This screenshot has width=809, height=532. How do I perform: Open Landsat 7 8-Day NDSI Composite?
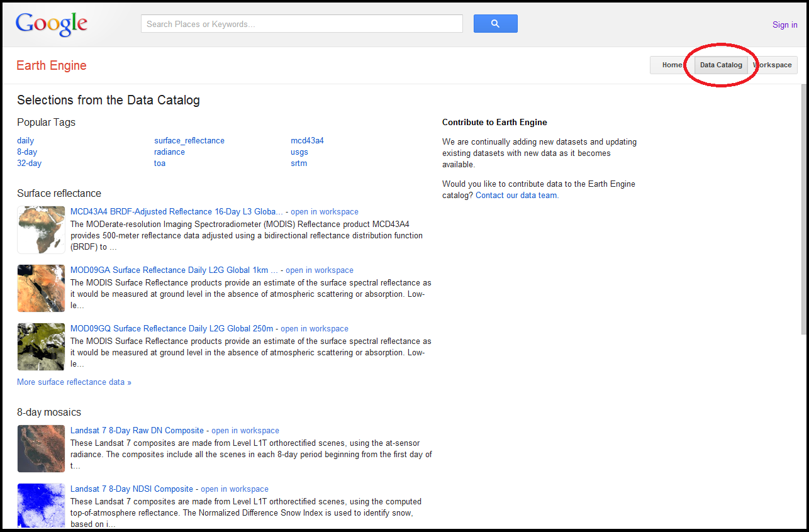[x=131, y=489]
